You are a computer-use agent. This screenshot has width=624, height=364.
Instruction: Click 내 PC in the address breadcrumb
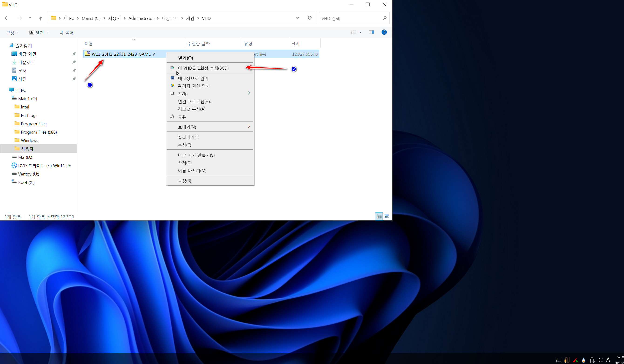pyautogui.click(x=69, y=18)
